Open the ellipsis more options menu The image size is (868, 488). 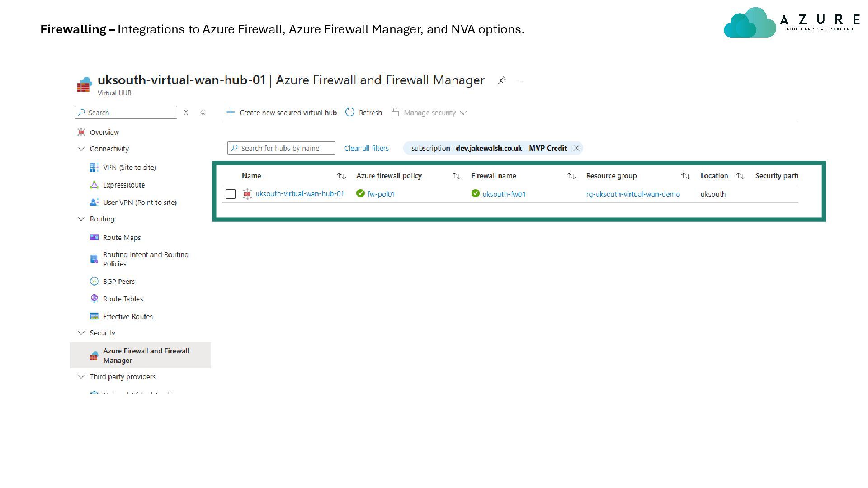coord(520,80)
